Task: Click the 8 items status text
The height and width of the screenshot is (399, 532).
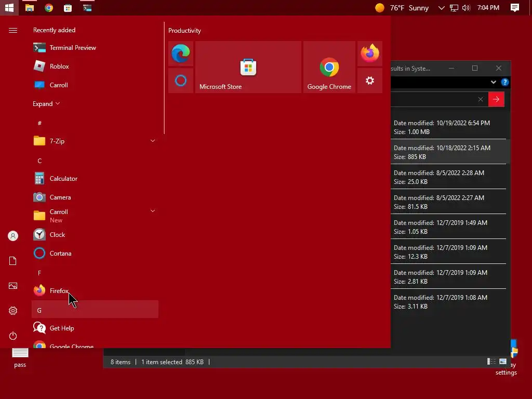Action: (x=121, y=362)
